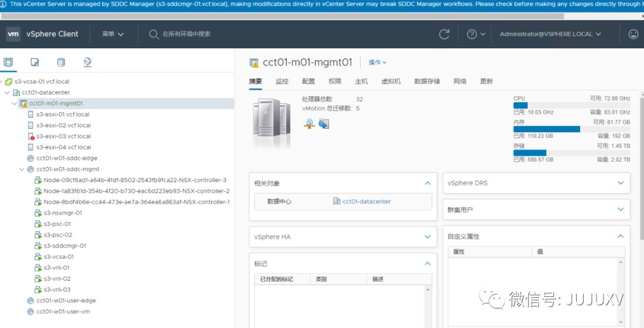
Task: Expand the vSphere DRS panel
Action: coord(621,182)
